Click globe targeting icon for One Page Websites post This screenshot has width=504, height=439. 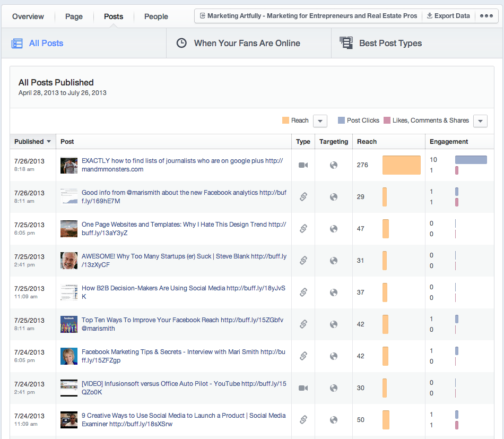pyautogui.click(x=334, y=229)
